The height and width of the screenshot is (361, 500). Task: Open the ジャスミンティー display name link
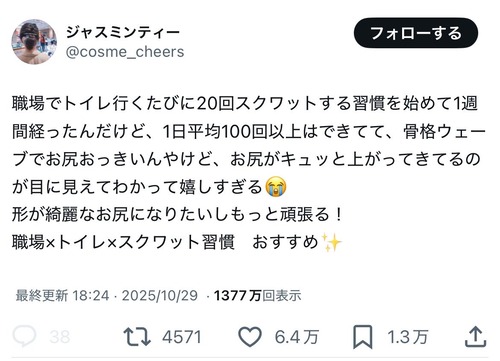[x=123, y=33]
